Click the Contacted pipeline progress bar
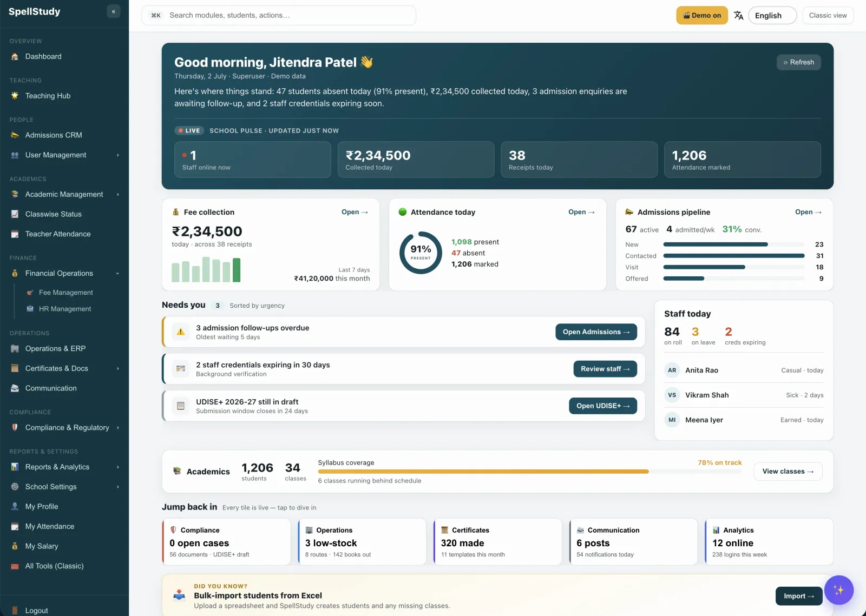The width and height of the screenshot is (866, 616). 734,256
